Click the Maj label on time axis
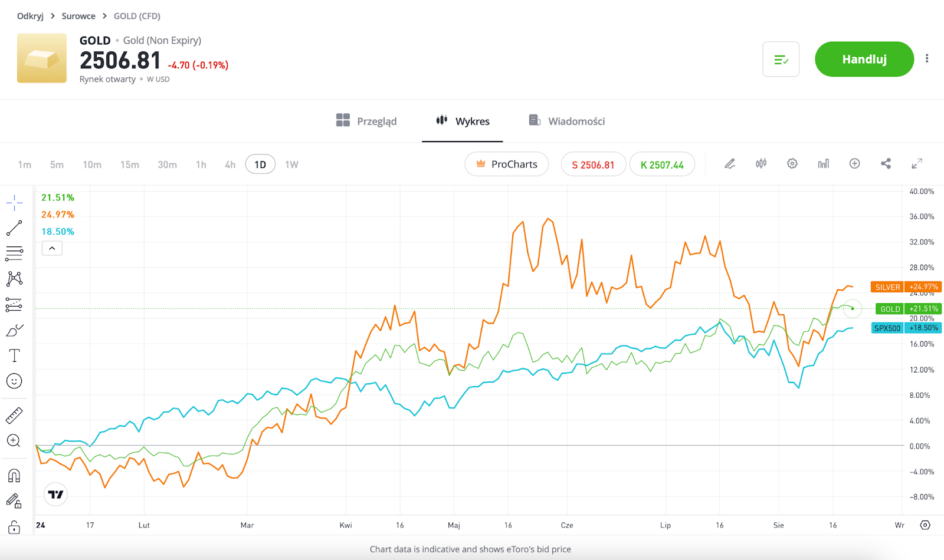Image resolution: width=944 pixels, height=560 pixels. point(454,525)
